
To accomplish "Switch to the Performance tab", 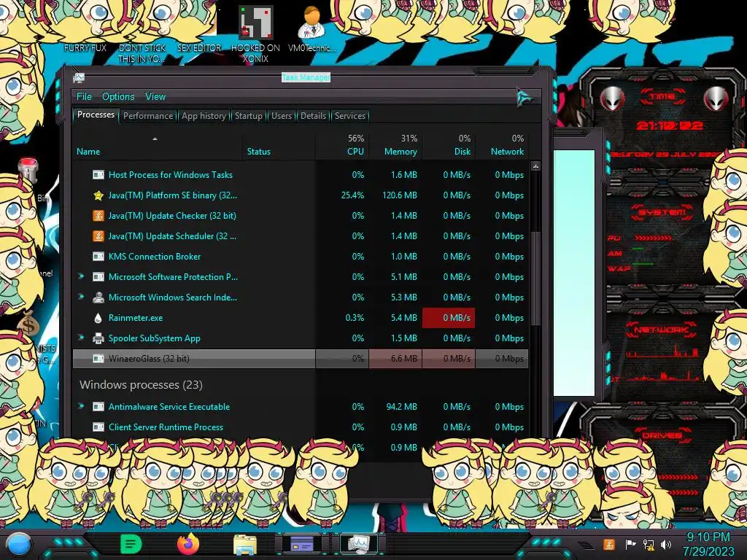I will pyautogui.click(x=148, y=116).
